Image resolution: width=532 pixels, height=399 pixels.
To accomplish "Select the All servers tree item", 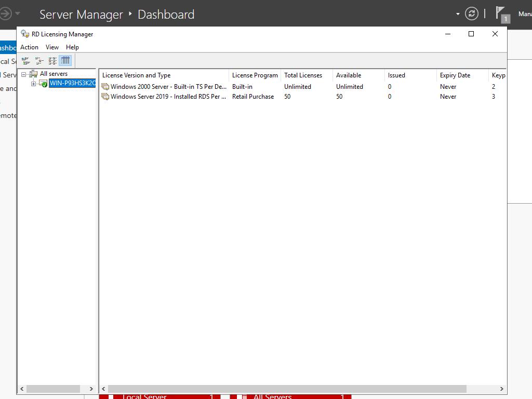I will 54,74.
